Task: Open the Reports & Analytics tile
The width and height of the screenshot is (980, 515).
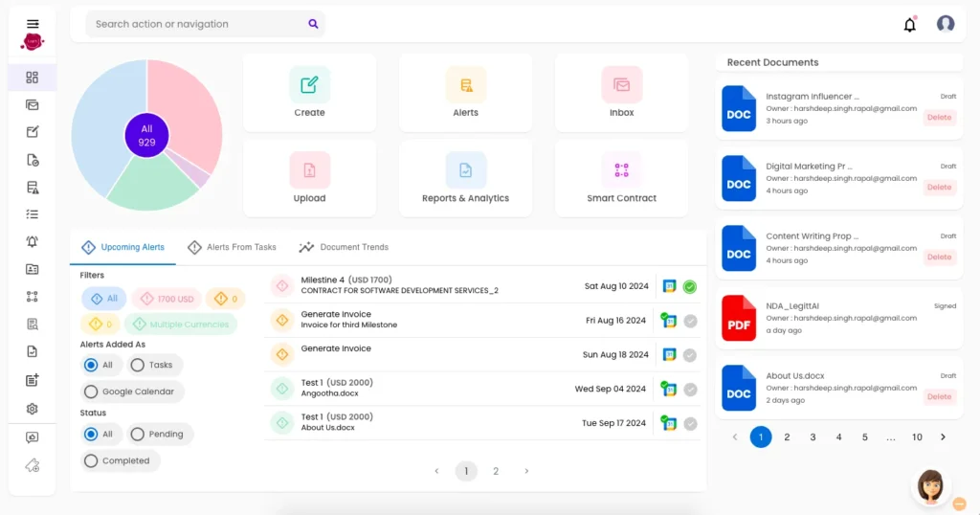Action: pyautogui.click(x=466, y=178)
